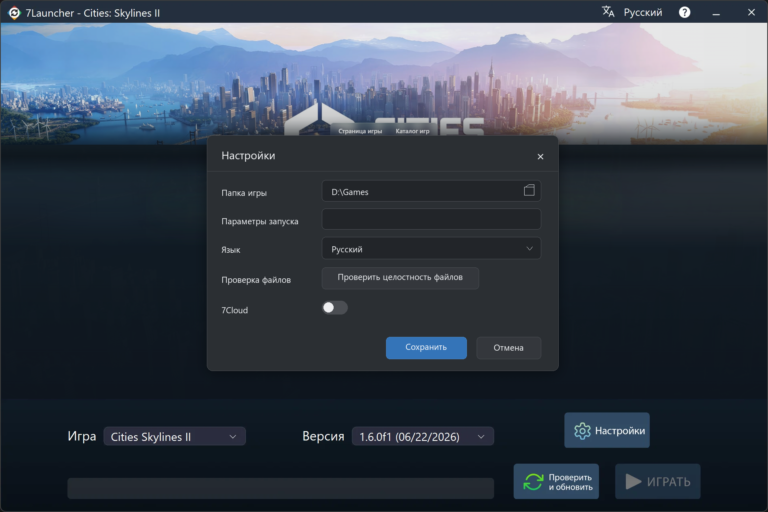Open the Страница игры link
768x512 pixels.
[360, 131]
